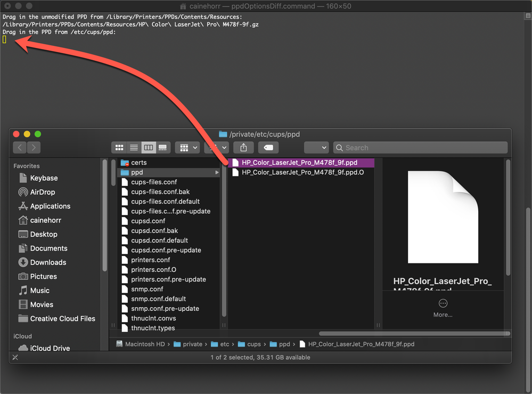Open Movies in the sidebar
532x394 pixels.
point(36,304)
